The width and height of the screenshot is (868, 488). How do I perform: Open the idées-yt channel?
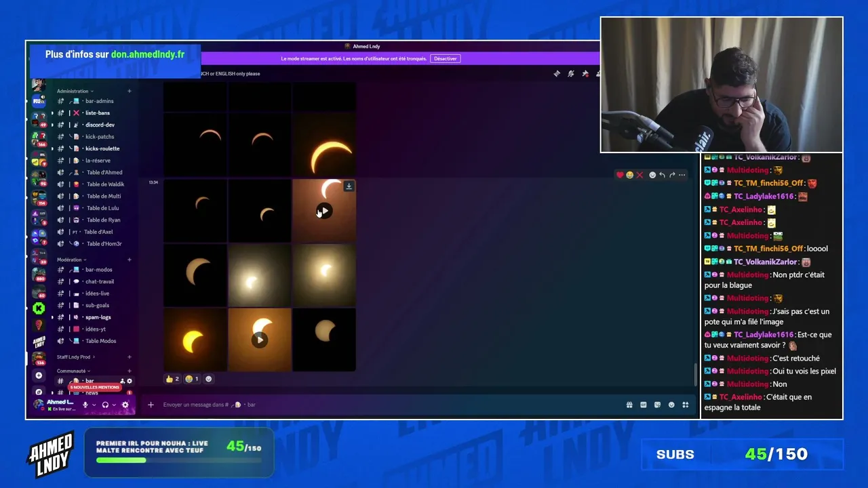tap(94, 329)
